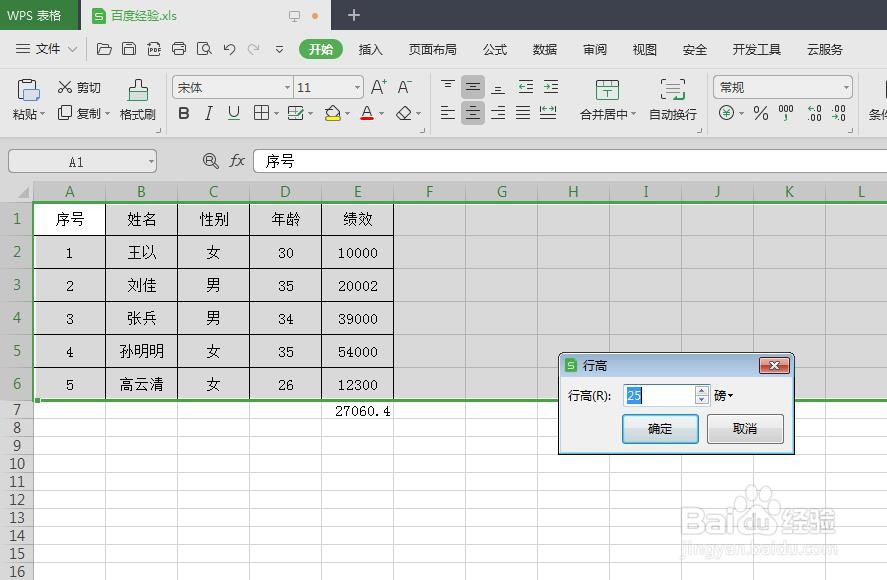Toggle center alignment
887x580 pixels.
tap(473, 113)
